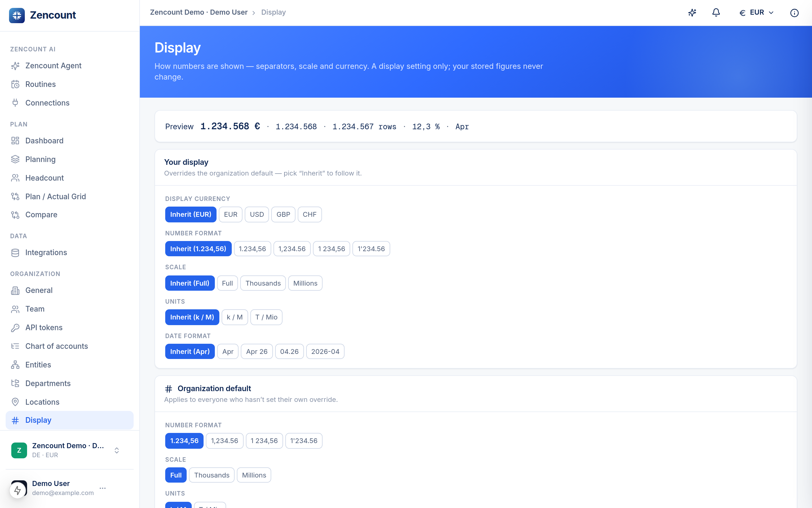Open the AI sparkle icon in top bar
The width and height of the screenshot is (812, 508).
point(692,13)
